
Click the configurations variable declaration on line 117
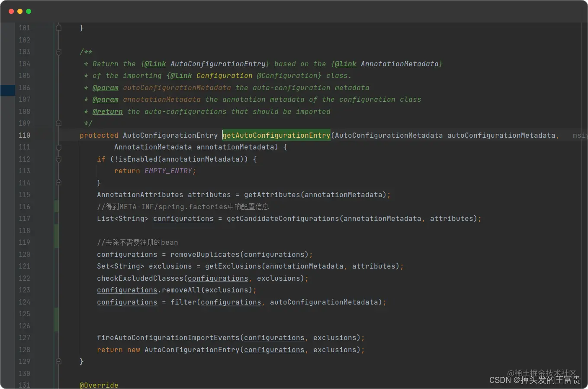click(x=183, y=219)
